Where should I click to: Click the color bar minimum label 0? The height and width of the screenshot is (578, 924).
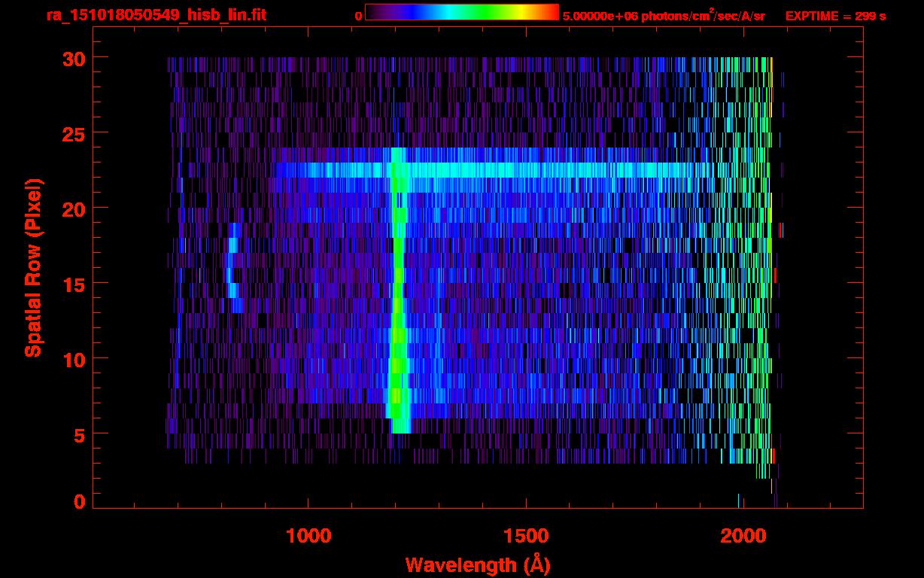pos(358,16)
